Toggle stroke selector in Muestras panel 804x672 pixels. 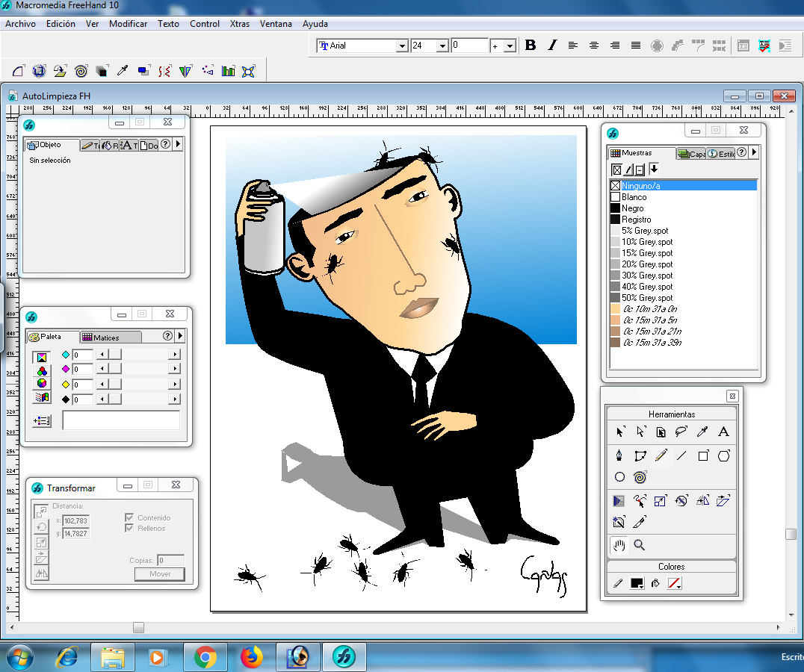coord(628,169)
